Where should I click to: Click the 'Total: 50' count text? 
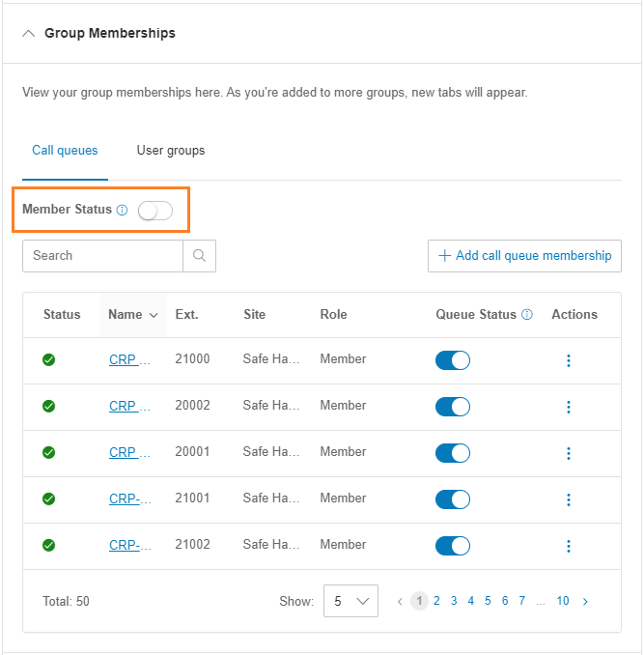66,601
